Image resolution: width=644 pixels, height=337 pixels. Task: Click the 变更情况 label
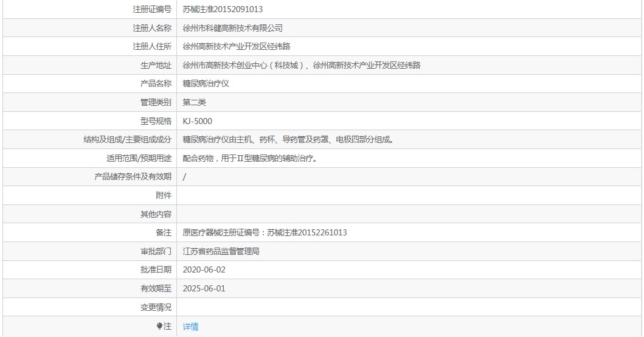click(156, 307)
